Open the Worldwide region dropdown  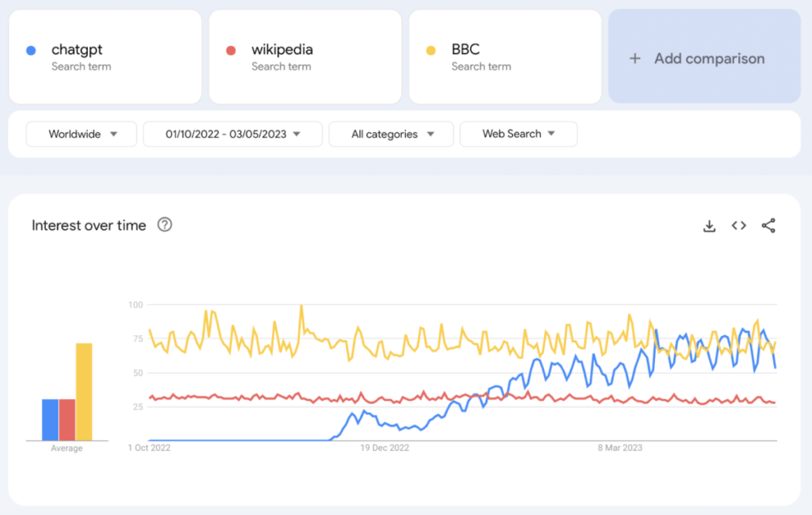(x=80, y=134)
